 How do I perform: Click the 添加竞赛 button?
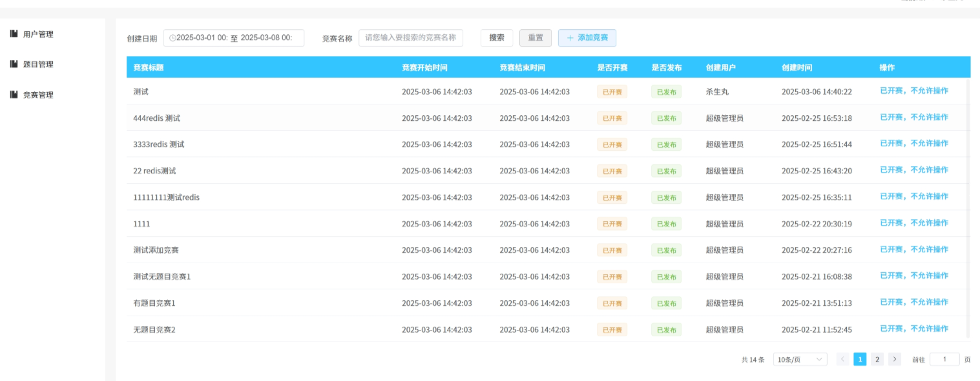coord(587,38)
